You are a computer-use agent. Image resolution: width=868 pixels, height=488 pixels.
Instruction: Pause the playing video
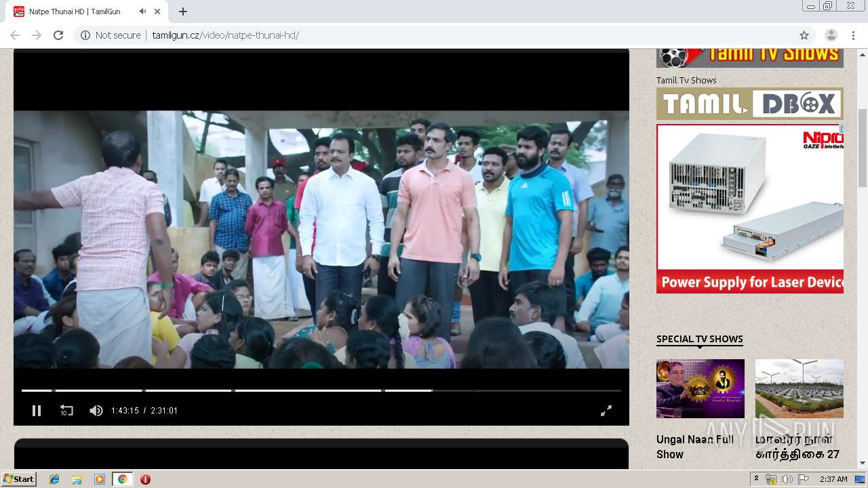[37, 411]
